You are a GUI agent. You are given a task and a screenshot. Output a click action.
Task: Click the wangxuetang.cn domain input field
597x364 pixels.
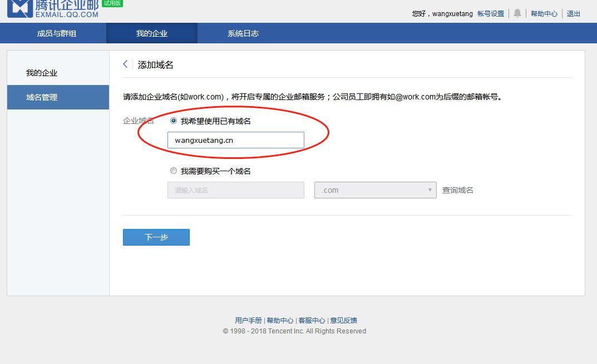pos(235,140)
